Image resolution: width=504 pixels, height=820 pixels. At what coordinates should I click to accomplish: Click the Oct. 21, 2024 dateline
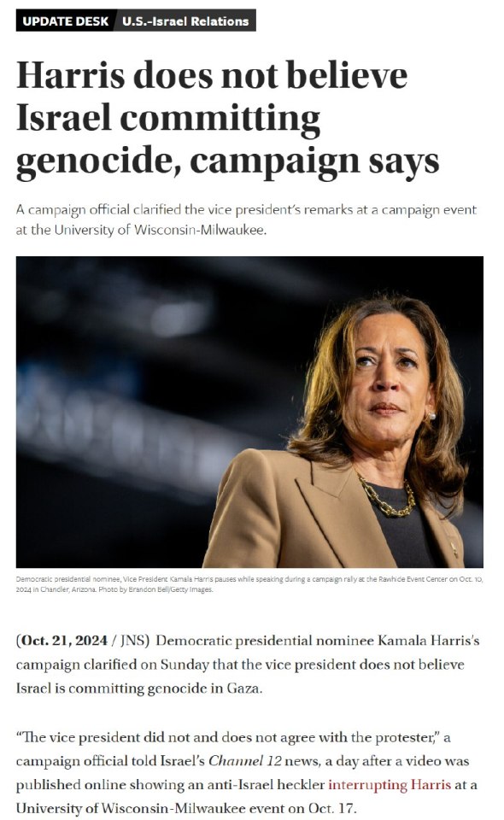pos(64,641)
